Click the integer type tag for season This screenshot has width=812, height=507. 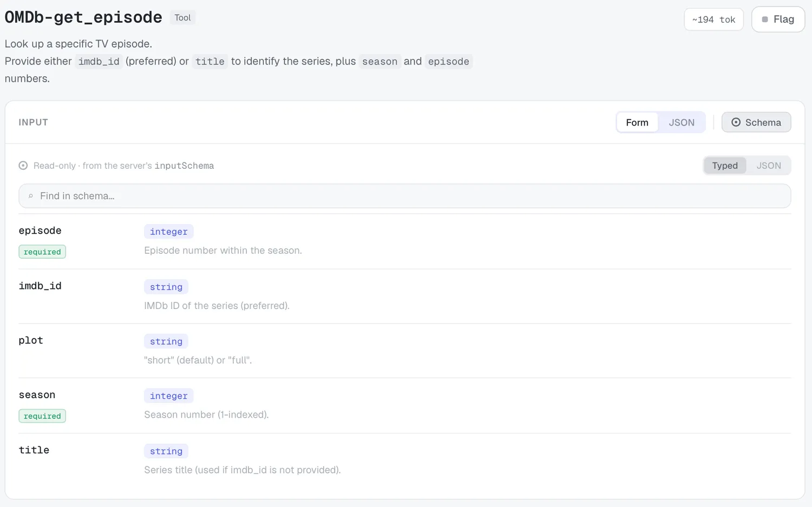tap(169, 396)
